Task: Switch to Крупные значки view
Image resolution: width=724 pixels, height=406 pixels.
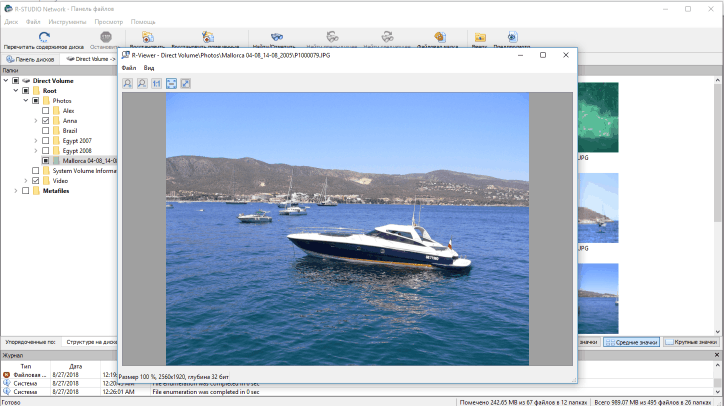Action: point(691,342)
